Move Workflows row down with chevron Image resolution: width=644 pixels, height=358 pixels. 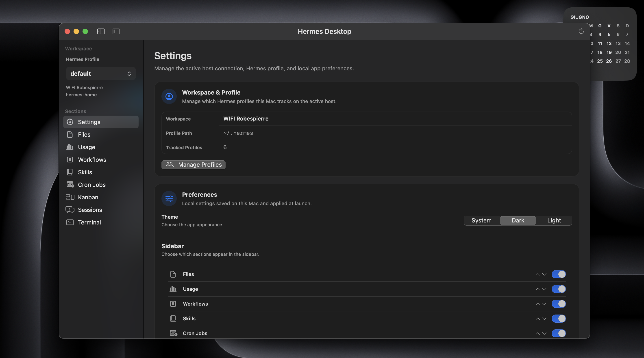point(544,304)
